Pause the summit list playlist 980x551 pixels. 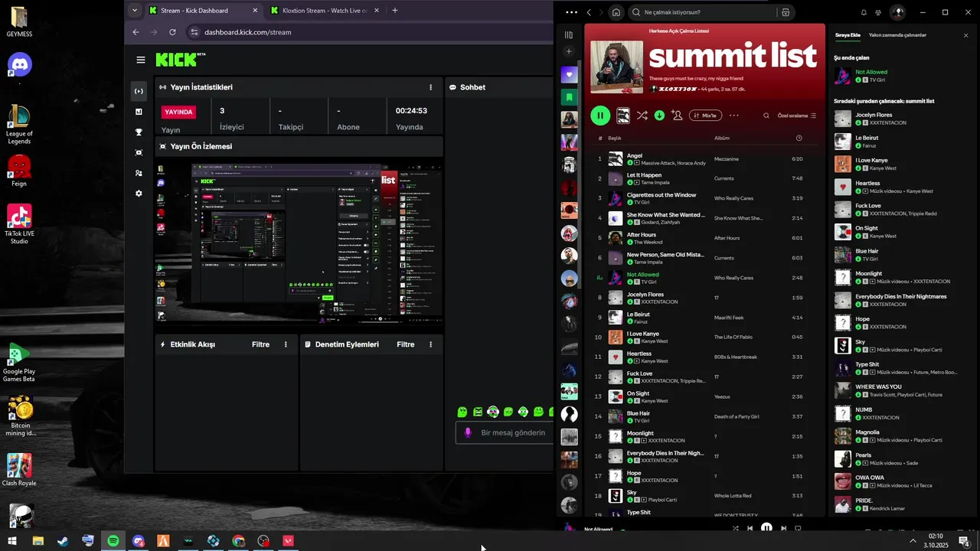tap(600, 116)
